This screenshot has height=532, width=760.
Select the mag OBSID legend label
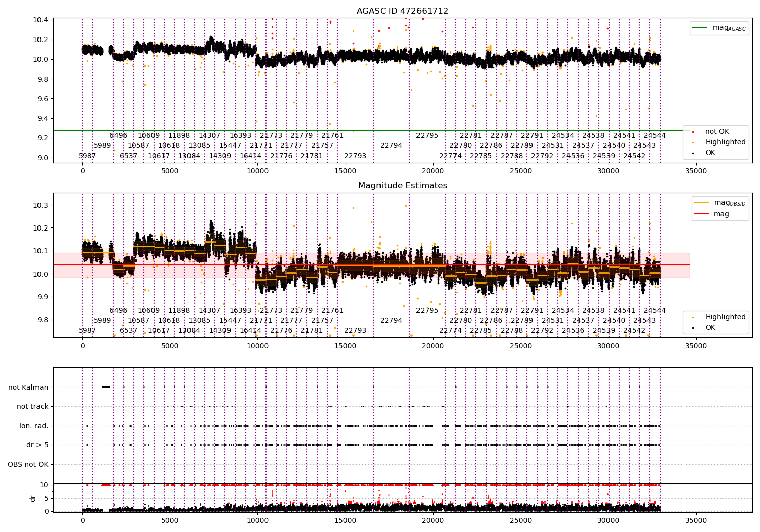[730, 203]
